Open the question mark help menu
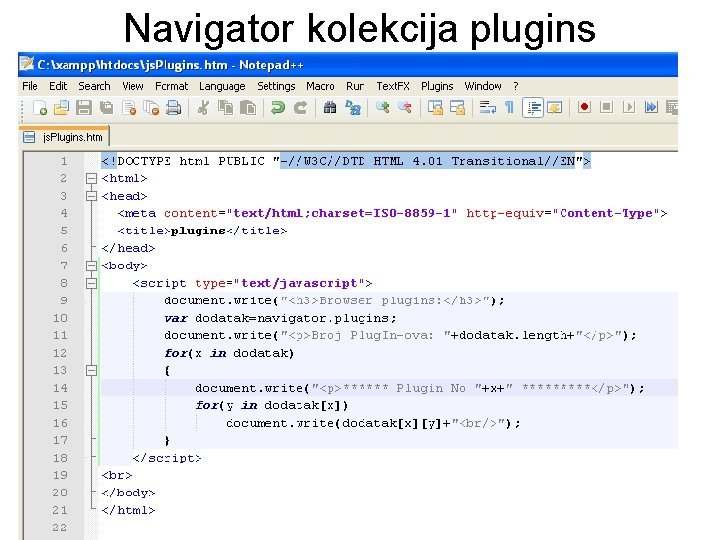 pyautogui.click(x=516, y=86)
